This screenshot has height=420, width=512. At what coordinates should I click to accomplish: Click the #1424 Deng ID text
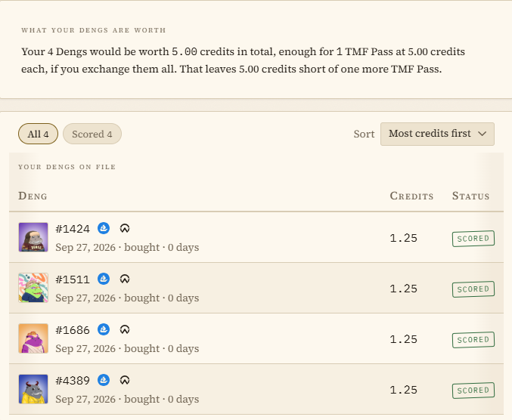[x=73, y=229]
